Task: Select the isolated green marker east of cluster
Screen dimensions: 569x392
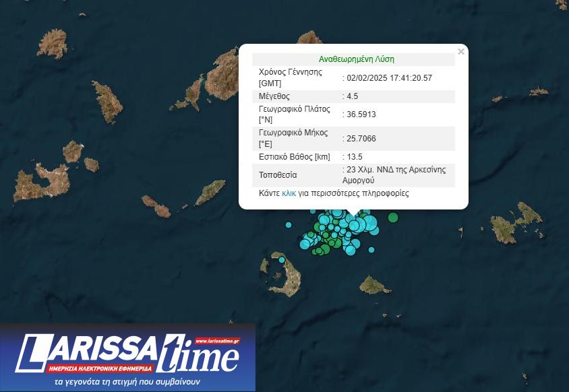Action: pos(393,218)
